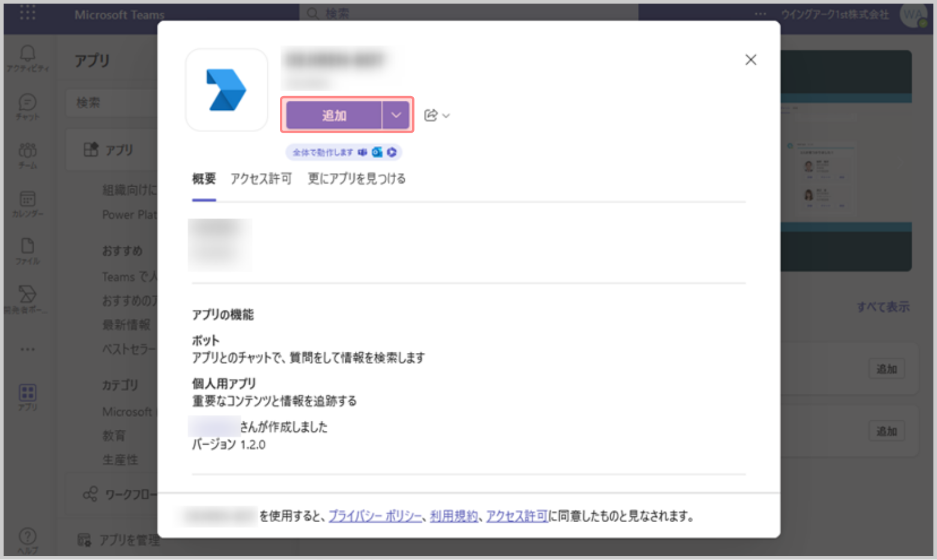
Task: Open the sidebar more apps ellipsis
Action: (28, 349)
